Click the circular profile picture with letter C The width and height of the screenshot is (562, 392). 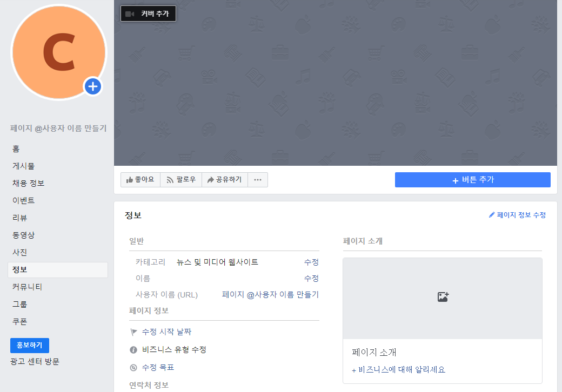click(x=58, y=52)
